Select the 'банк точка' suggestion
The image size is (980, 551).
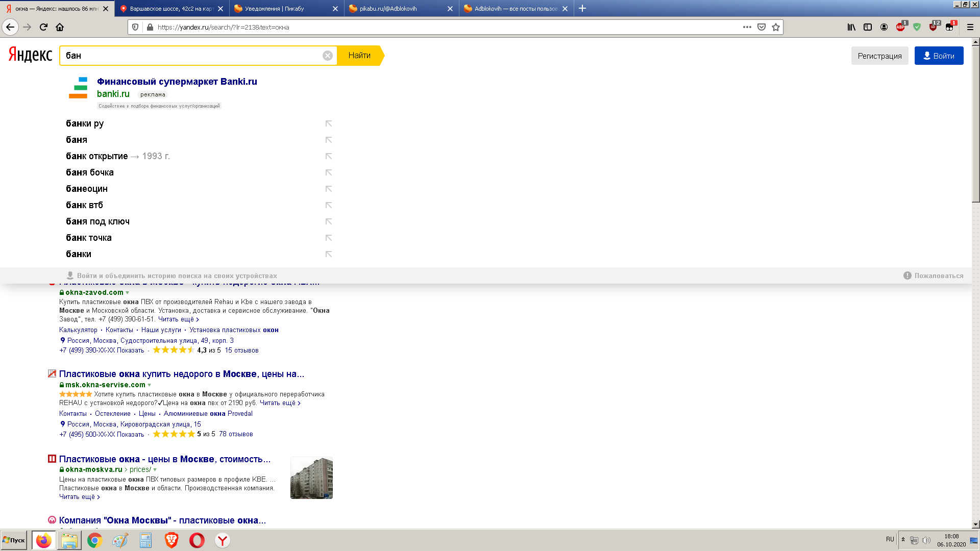(x=89, y=238)
